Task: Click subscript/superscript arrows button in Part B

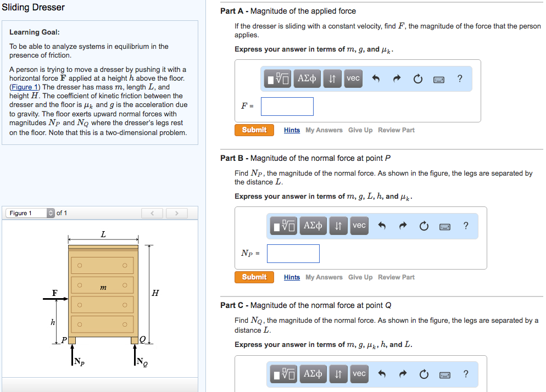Action: [338, 226]
